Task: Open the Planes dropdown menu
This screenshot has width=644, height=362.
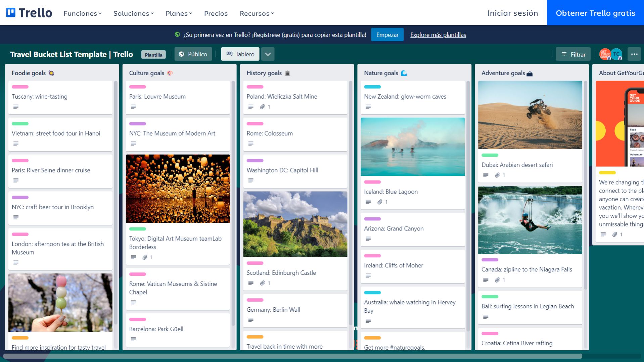Action: click(179, 13)
